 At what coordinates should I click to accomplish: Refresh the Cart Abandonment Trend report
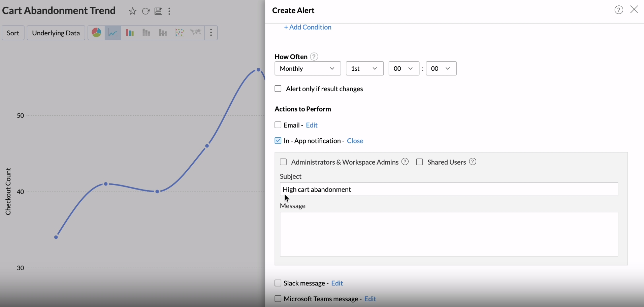pyautogui.click(x=146, y=11)
